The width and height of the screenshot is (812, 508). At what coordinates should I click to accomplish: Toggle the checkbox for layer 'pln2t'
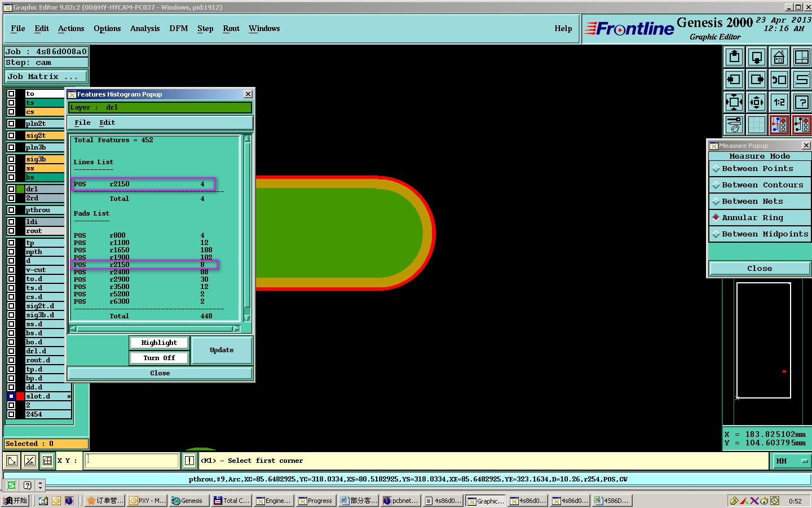click(11, 124)
